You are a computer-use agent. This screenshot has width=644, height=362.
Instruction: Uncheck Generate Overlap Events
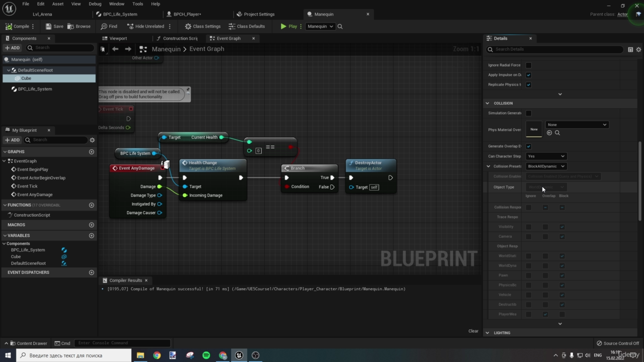(x=528, y=146)
